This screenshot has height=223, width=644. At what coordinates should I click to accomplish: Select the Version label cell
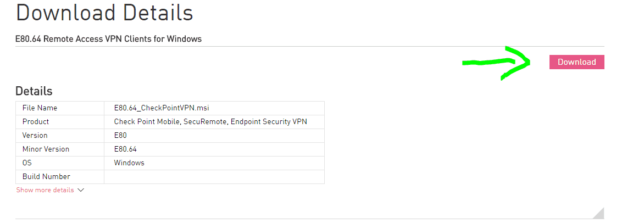pyautogui.click(x=35, y=136)
